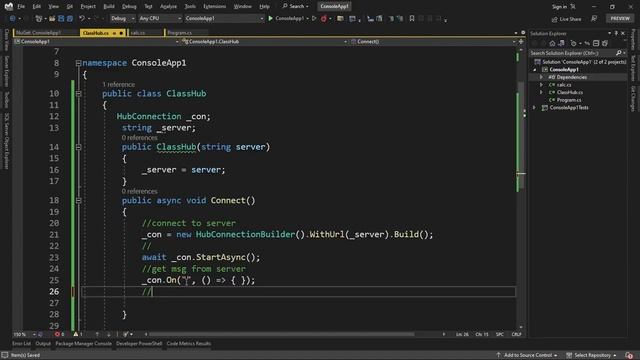
Task: Click the Open File folder toolbar icon
Action: pyautogui.click(x=52, y=18)
